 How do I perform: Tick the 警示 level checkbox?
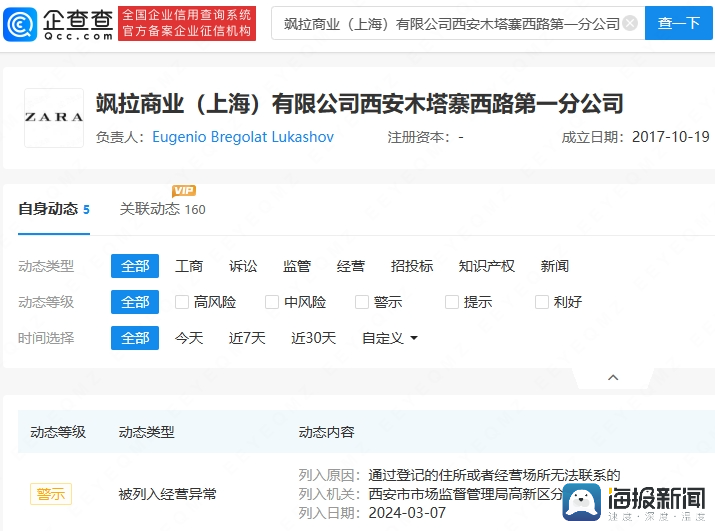[362, 302]
